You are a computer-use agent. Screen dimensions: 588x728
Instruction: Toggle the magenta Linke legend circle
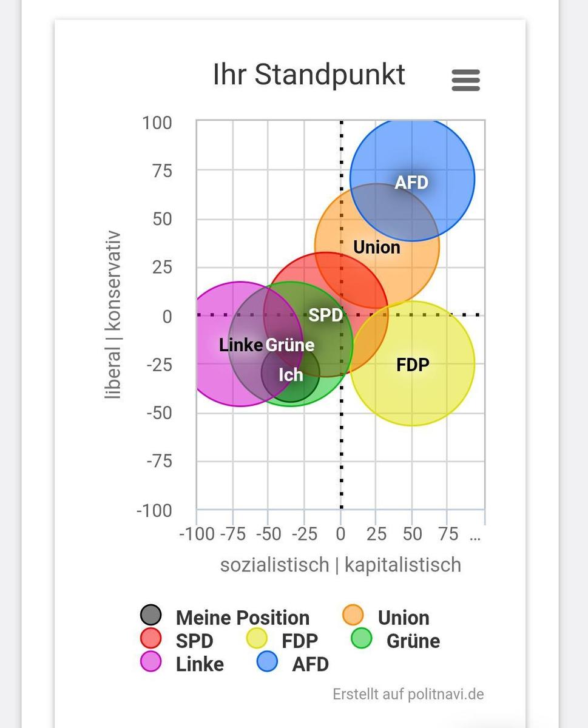150,661
